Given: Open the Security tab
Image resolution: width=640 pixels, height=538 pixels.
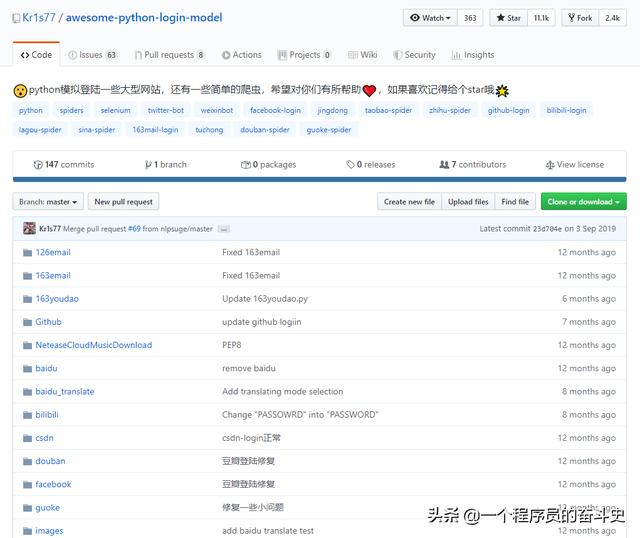Looking at the screenshot, I should pyautogui.click(x=414, y=55).
